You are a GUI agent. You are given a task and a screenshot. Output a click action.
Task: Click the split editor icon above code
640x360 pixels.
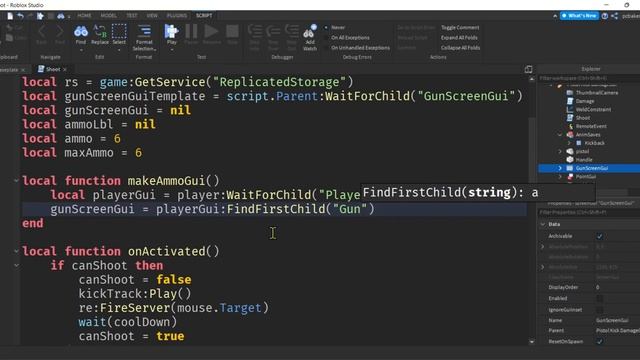point(528,69)
